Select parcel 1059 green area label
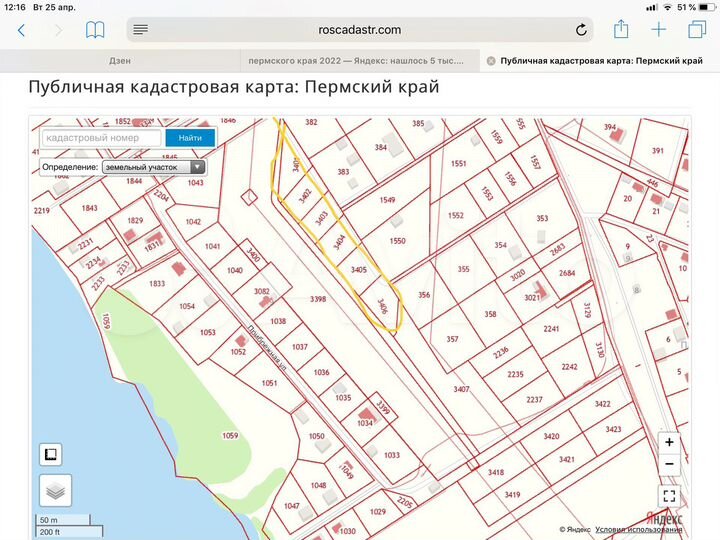The height and width of the screenshot is (540, 720). 230,435
